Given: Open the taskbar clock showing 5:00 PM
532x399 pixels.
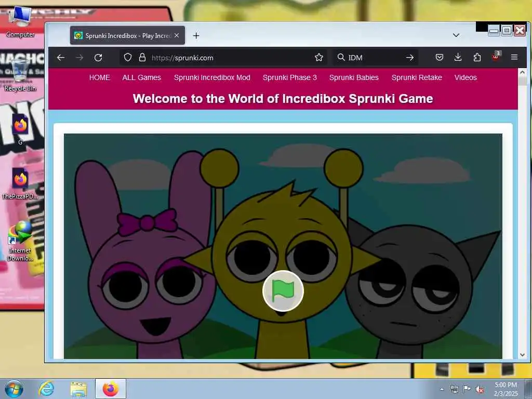Looking at the screenshot, I should coord(506,389).
